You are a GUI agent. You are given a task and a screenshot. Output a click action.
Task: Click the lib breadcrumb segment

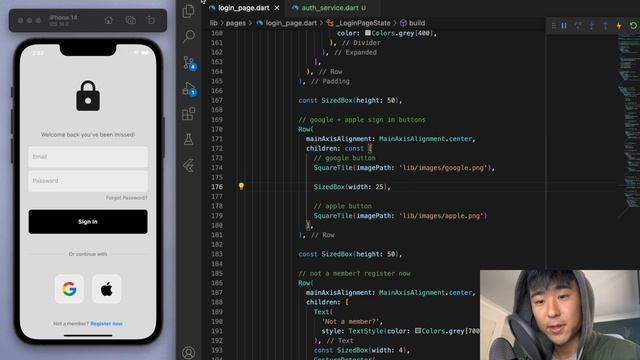[x=213, y=23]
